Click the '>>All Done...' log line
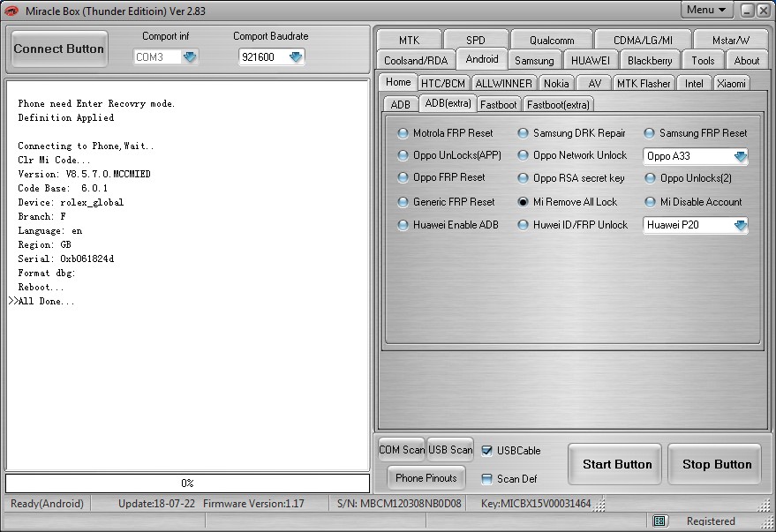The image size is (776, 532). tap(41, 301)
